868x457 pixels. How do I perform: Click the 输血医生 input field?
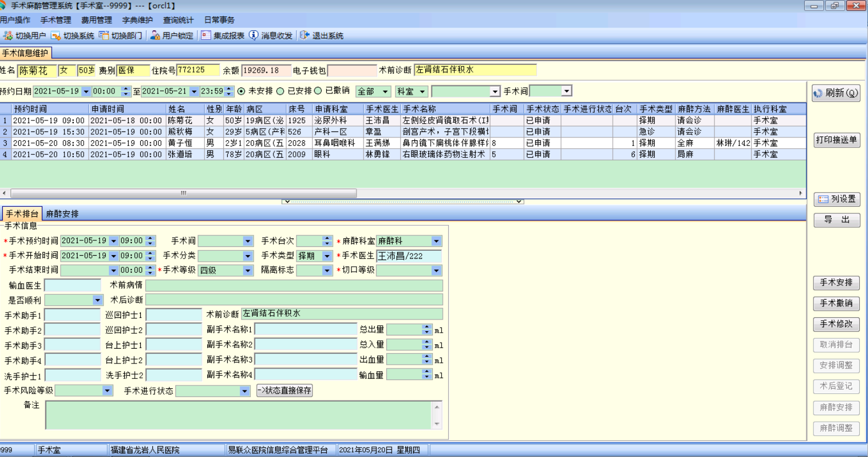pos(73,285)
